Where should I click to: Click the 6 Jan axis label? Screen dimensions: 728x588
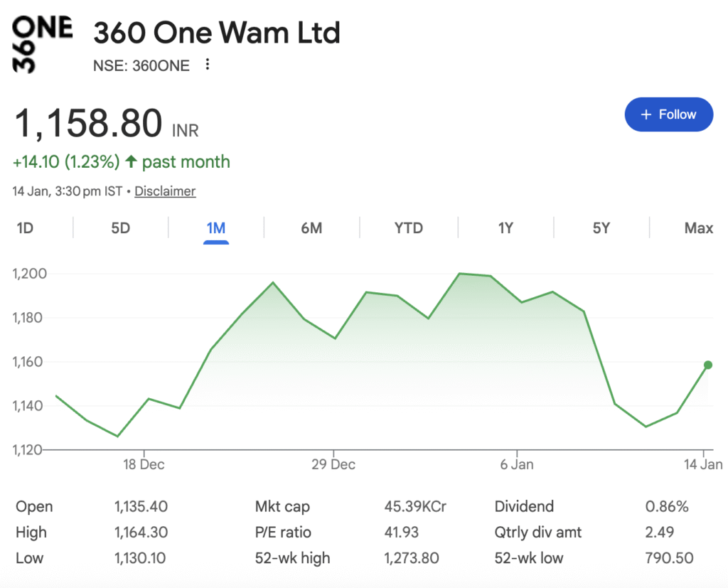(517, 464)
